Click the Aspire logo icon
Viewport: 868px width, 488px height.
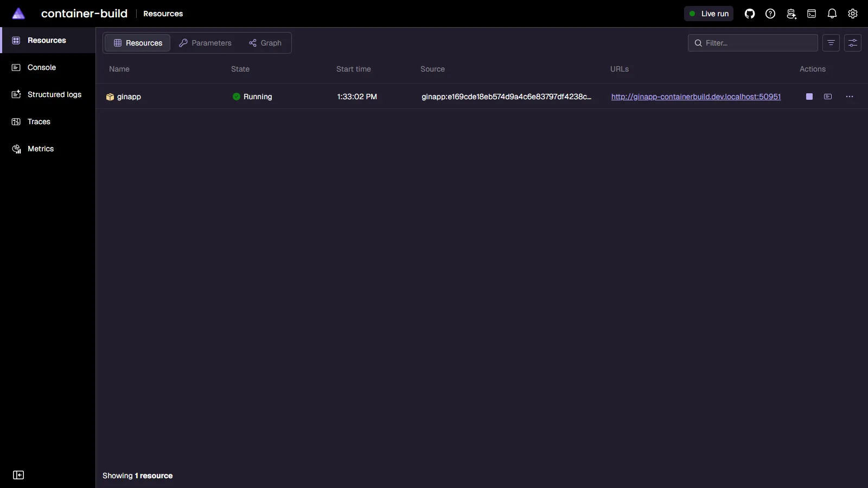[x=18, y=14]
